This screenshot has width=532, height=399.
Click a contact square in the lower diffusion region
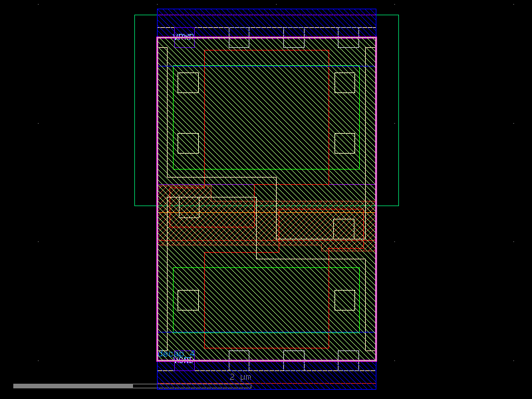(x=188, y=299)
